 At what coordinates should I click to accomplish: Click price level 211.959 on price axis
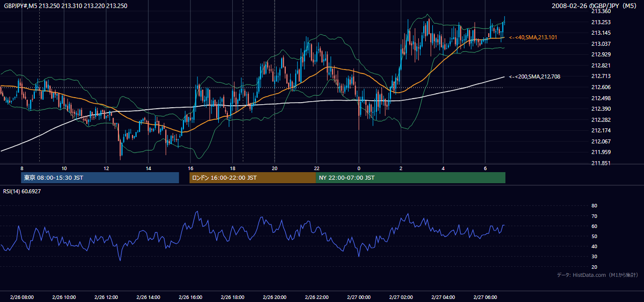[x=601, y=152]
